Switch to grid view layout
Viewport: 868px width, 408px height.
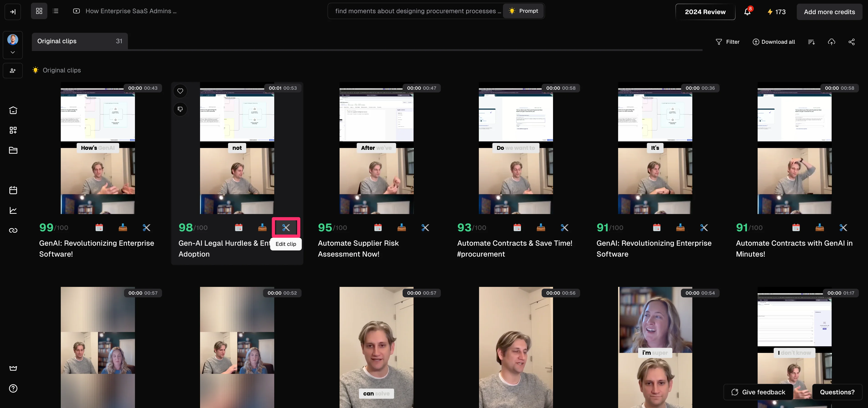pyautogui.click(x=39, y=11)
